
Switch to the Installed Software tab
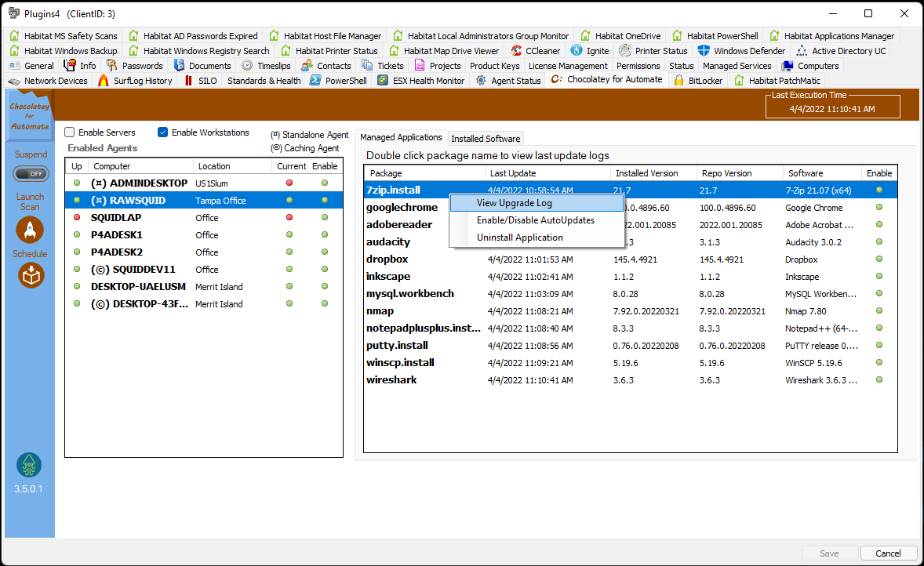(486, 138)
